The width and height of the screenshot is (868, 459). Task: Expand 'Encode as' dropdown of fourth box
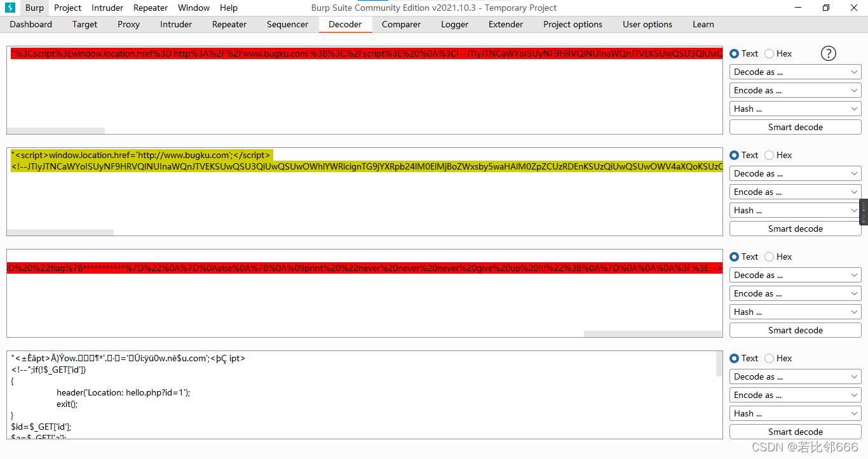(796, 395)
